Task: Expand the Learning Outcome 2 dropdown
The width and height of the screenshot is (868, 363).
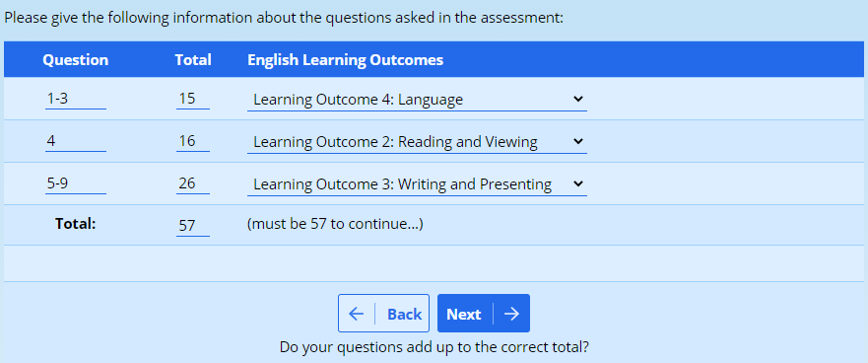Action: (417, 142)
